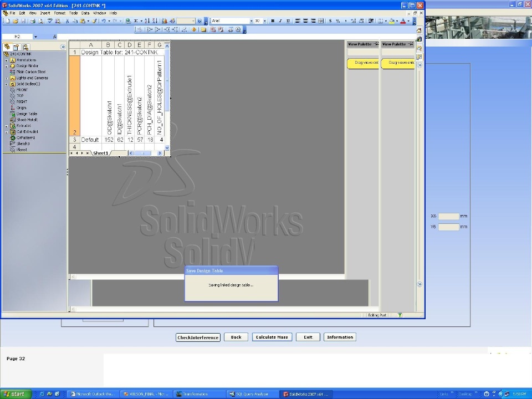Open the Insert menu
532x399 pixels.
(x=45, y=13)
